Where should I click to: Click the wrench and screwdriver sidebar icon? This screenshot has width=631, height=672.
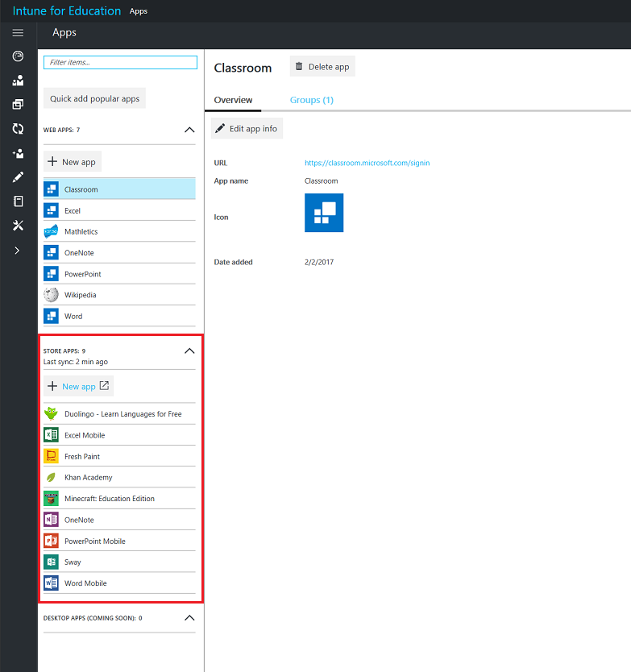[x=18, y=226]
